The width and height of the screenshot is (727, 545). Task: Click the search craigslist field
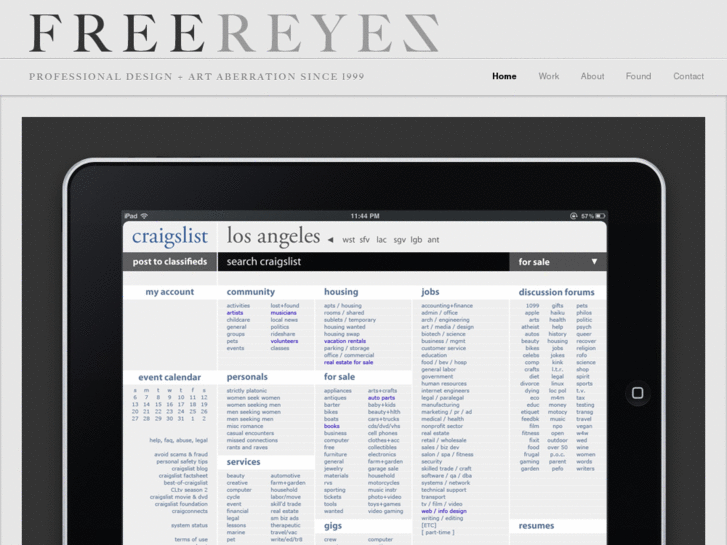363,262
